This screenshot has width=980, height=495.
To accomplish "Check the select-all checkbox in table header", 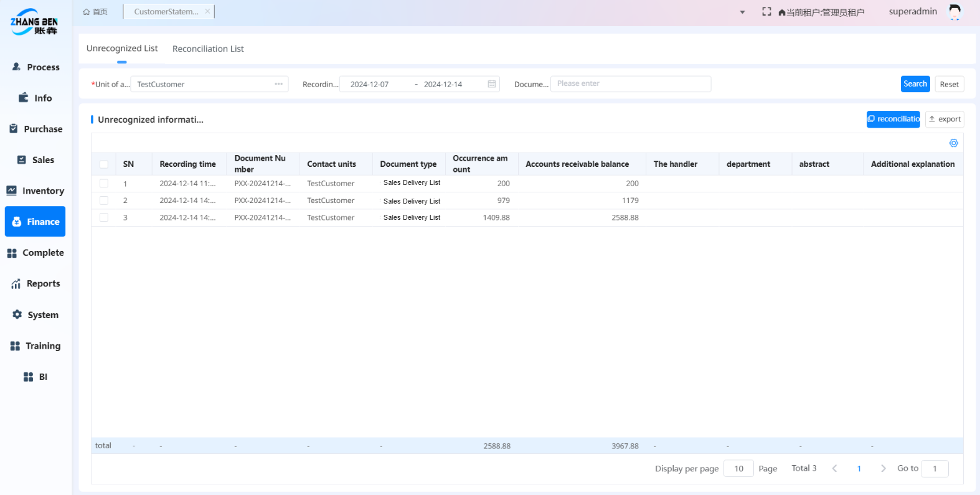I will coord(104,164).
